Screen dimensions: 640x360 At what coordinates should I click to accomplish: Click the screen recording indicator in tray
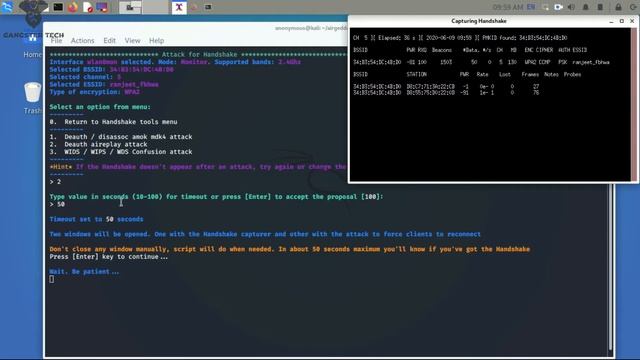point(558,7)
